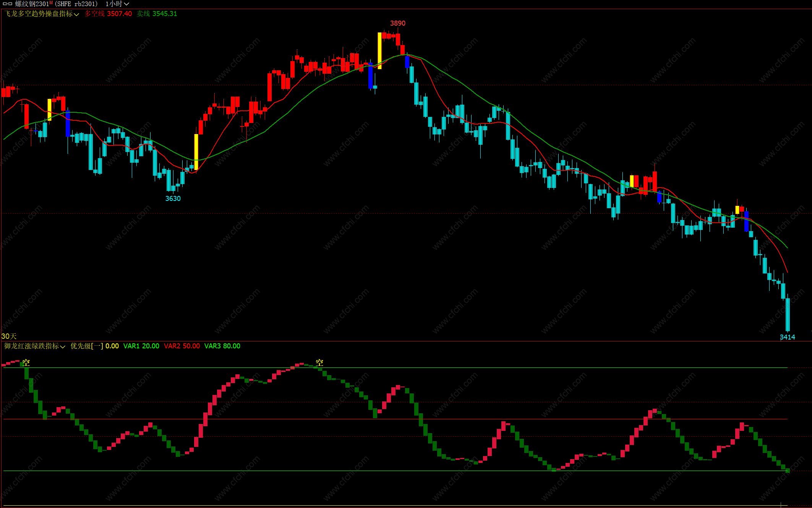The image size is (812, 508).
Task: Click the VAR1 20.00 label
Action: coord(141,346)
